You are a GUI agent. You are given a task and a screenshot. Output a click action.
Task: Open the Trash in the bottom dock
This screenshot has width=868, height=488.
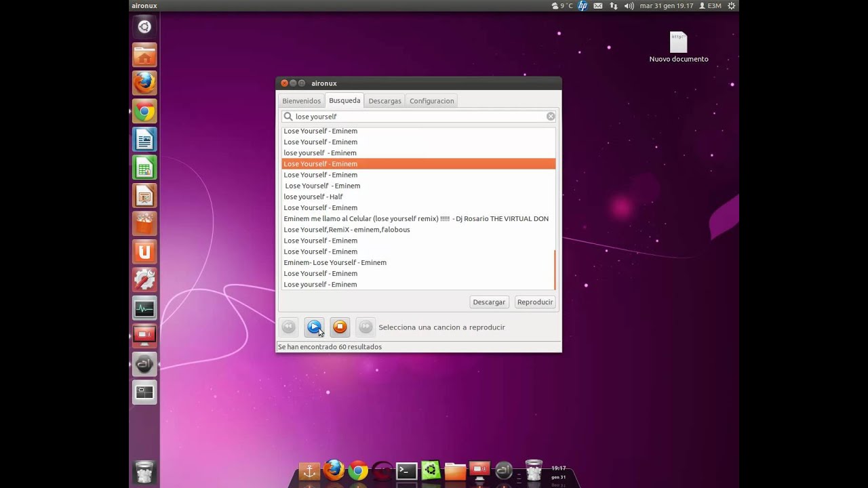pyautogui.click(x=534, y=470)
